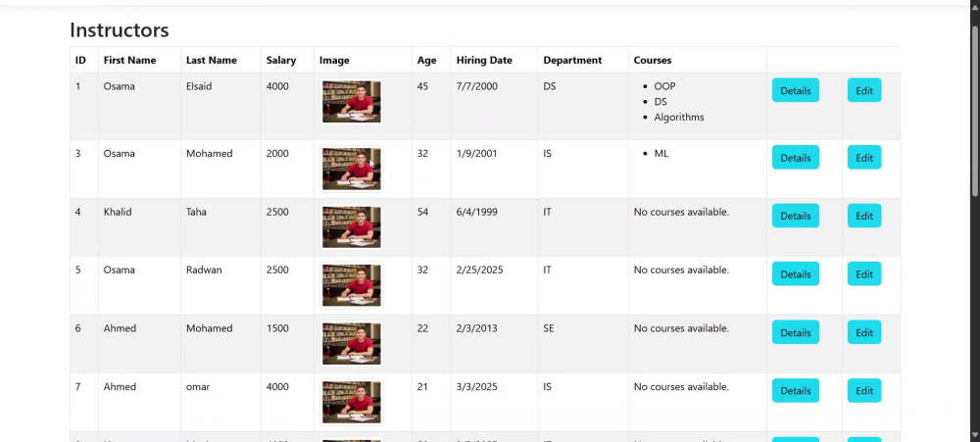This screenshot has width=980, height=442.
Task: Click the photo in row ID 3
Action: (351, 169)
